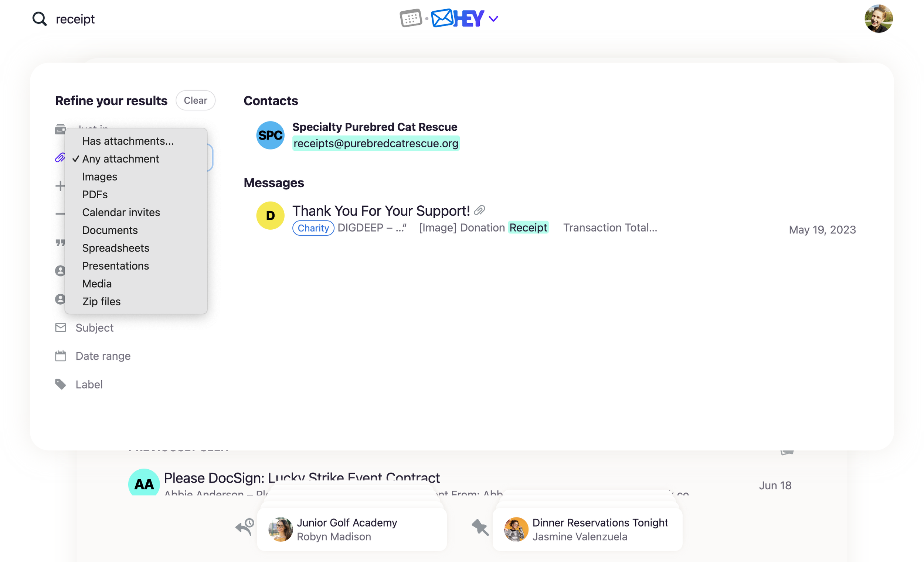This screenshot has height=562, width=924.
Task: Click the Label tag icon
Action: tap(60, 384)
